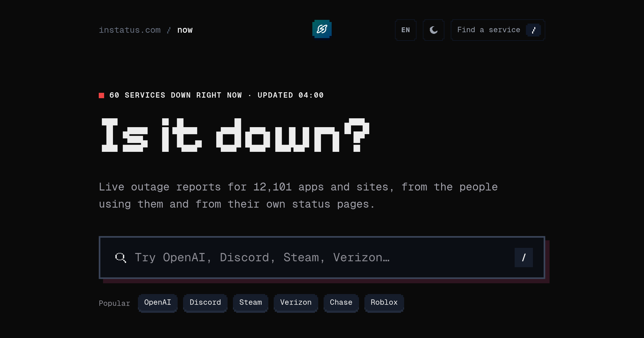Select the Roblox popular chip

click(384, 303)
